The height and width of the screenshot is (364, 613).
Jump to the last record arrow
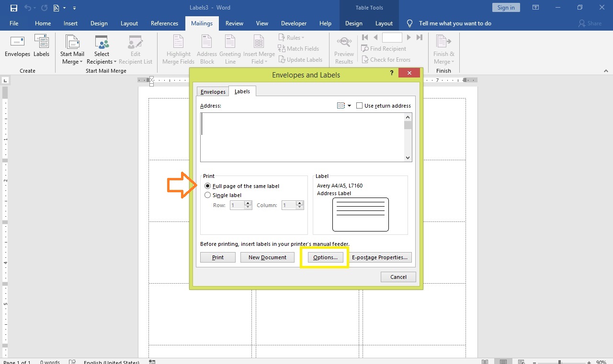pos(420,37)
